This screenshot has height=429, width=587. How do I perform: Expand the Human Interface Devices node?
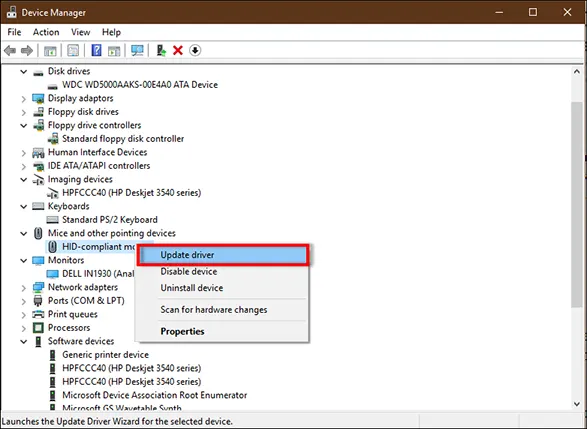(24, 153)
